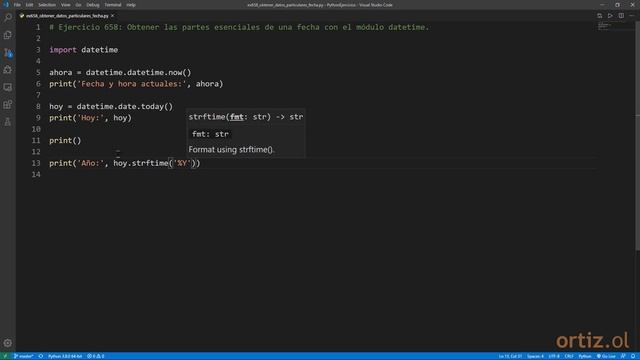Click tooltip signature 'strftime(fmt: str) -> str'
This screenshot has height=360, width=640.
246,117
